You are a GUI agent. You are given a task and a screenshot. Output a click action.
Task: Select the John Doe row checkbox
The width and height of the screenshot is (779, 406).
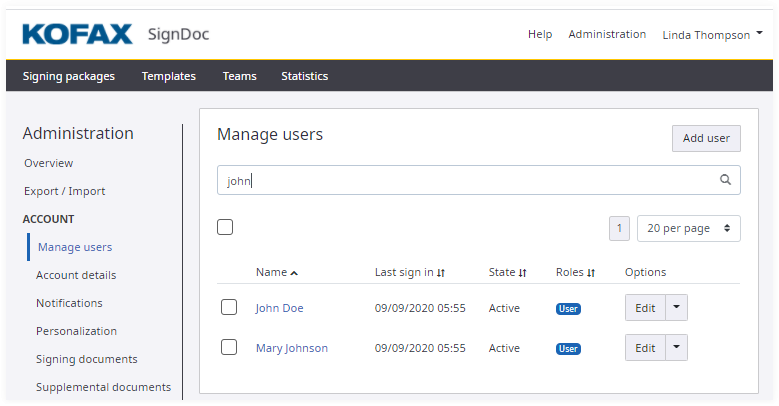tap(229, 307)
